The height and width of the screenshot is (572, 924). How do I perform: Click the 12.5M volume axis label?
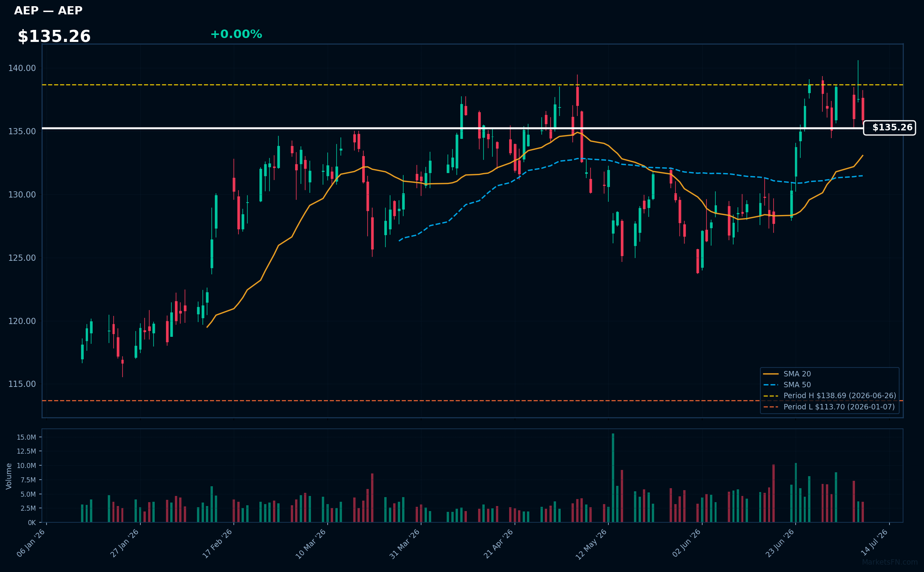(x=26, y=451)
